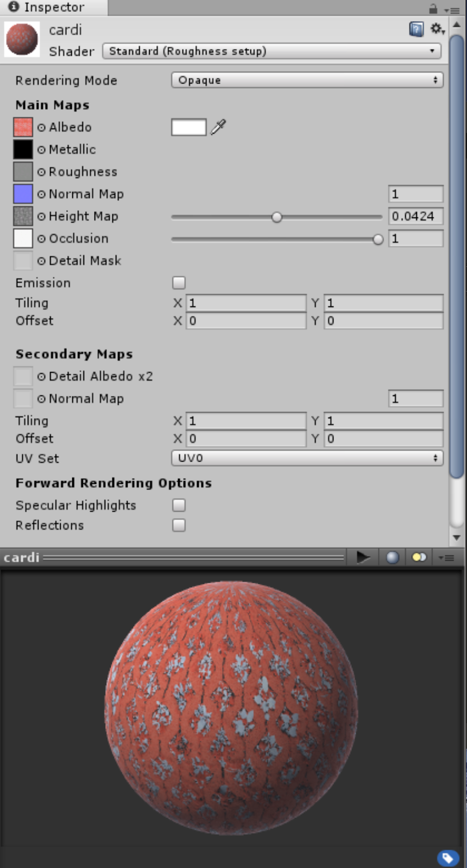Click the main Normal Map blue texture slot
Image resolution: width=467 pixels, height=868 pixels.
23,194
